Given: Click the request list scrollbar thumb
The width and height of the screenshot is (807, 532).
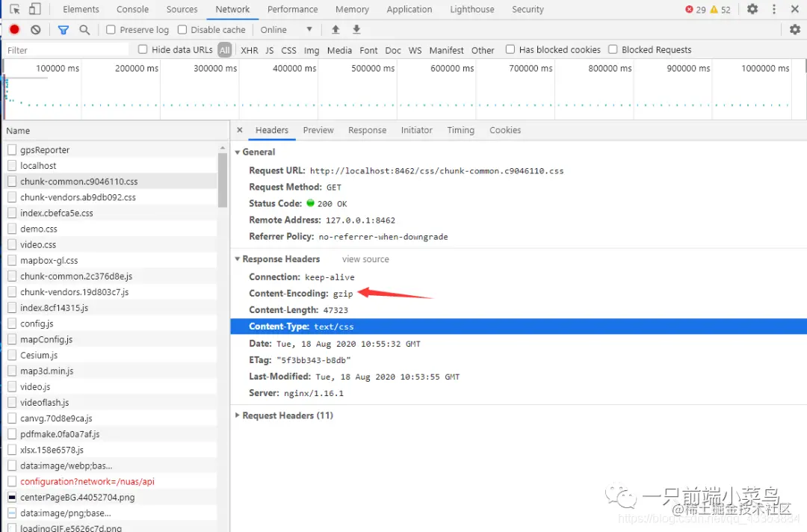Looking at the screenshot, I should (x=223, y=180).
